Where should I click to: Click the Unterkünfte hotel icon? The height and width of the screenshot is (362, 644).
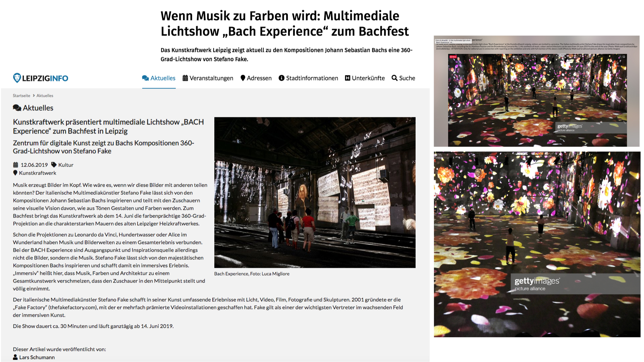point(347,78)
